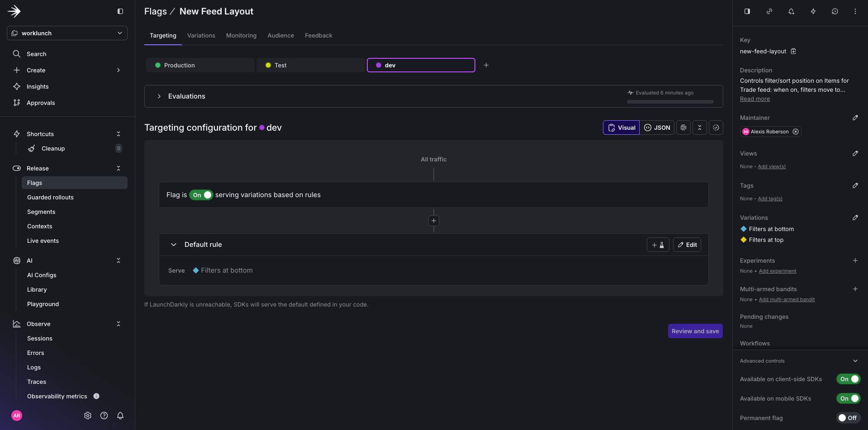Open quick actions lightning icon
Image resolution: width=868 pixels, height=430 pixels.
click(x=813, y=11)
